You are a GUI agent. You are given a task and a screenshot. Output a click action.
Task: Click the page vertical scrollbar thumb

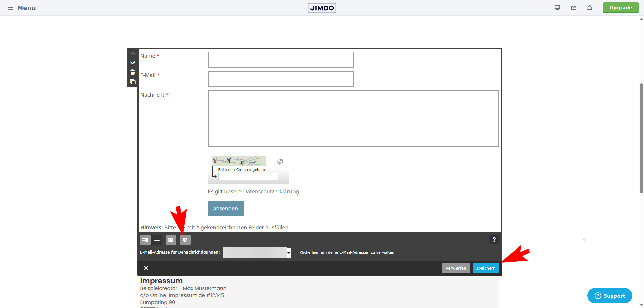click(641, 138)
